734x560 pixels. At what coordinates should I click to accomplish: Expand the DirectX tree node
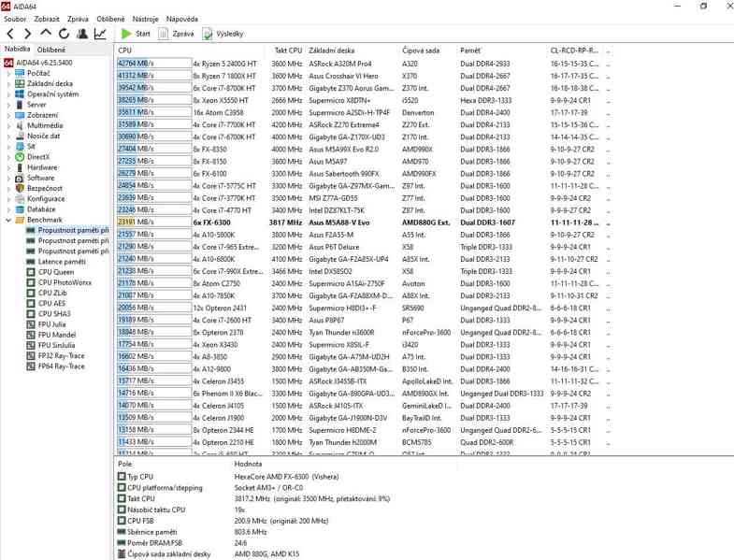click(8, 157)
